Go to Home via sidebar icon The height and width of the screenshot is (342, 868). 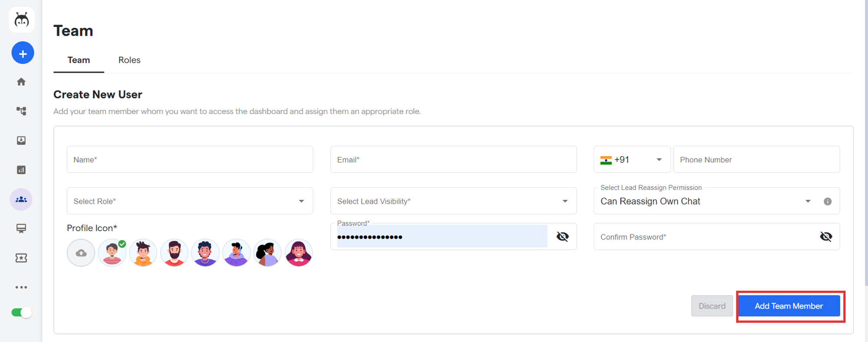pyautogui.click(x=21, y=82)
